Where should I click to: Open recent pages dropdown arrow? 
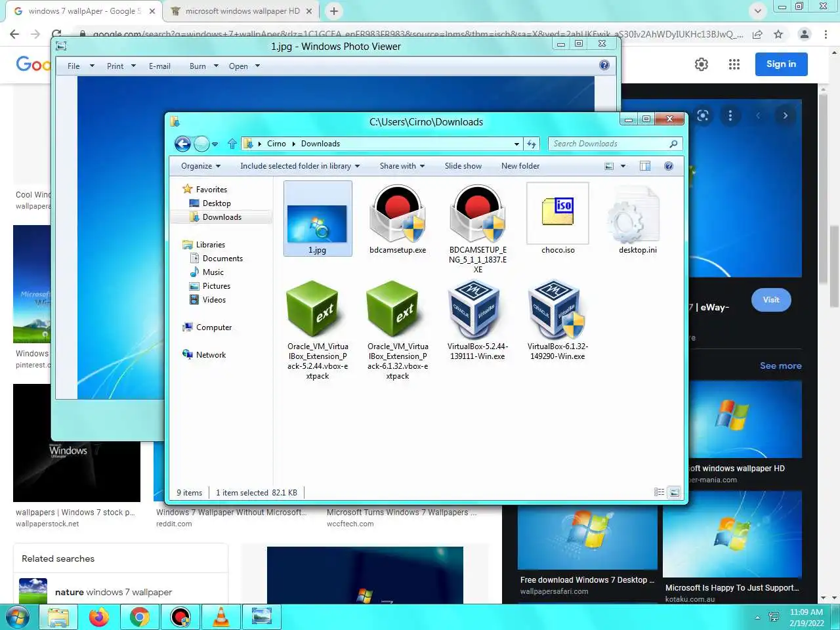pos(215,144)
